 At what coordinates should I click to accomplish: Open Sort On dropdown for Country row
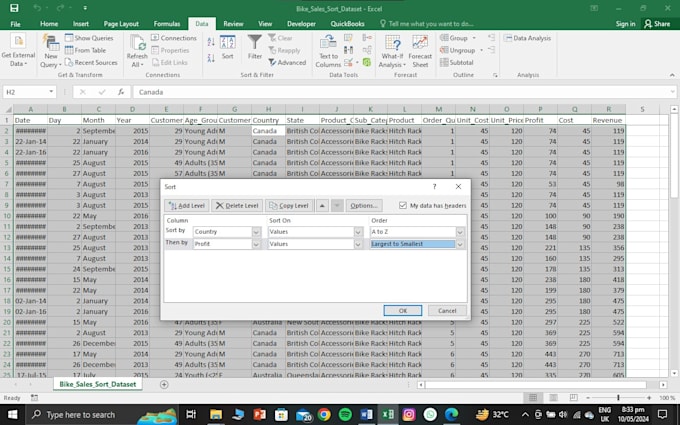tap(358, 232)
